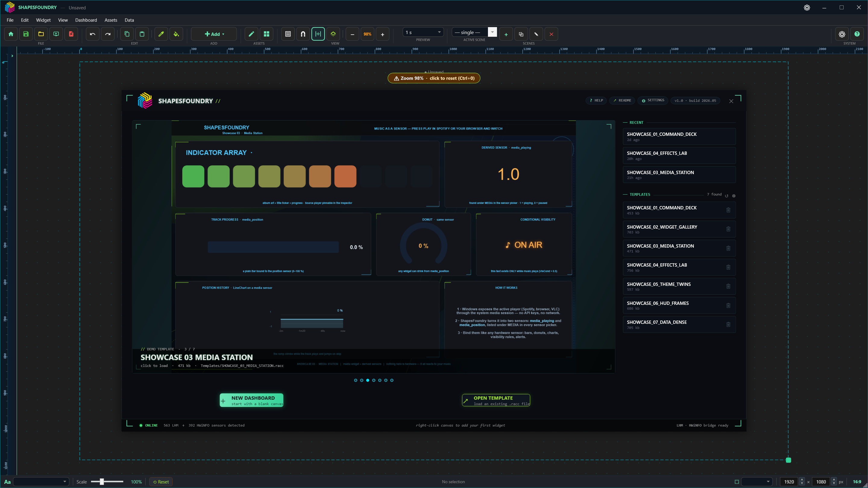The height and width of the screenshot is (488, 868).
Task: Toggle the grid view icon
Action: pos(288,34)
